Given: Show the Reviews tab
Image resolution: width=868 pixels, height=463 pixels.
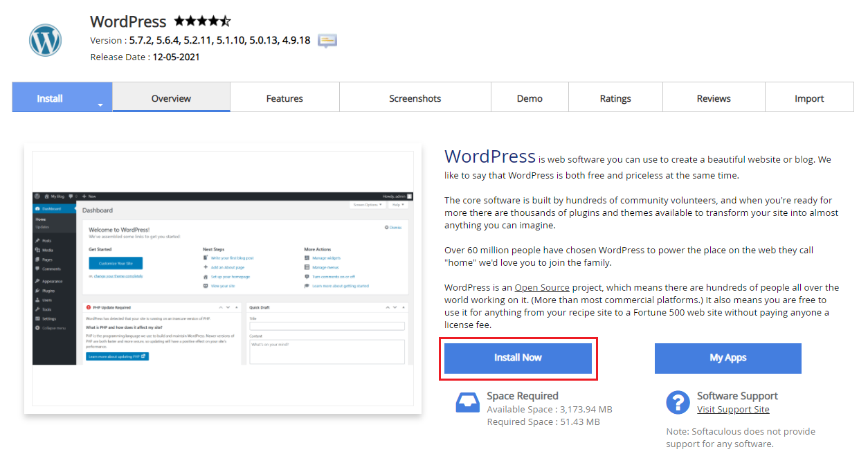Looking at the screenshot, I should [x=714, y=98].
